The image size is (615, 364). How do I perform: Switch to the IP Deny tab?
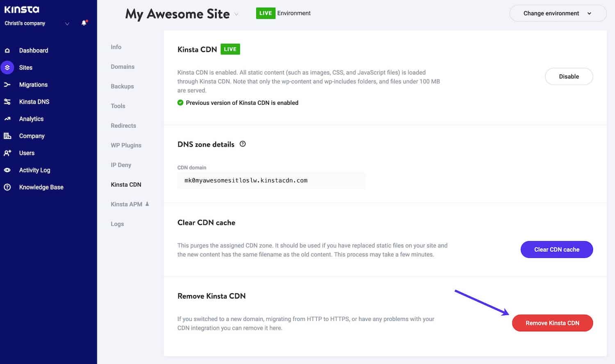[121, 165]
